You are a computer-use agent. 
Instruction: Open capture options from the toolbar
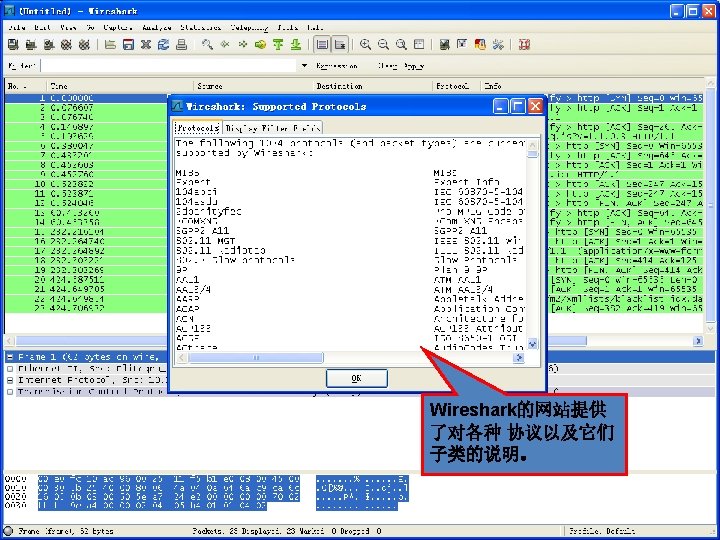click(31, 45)
